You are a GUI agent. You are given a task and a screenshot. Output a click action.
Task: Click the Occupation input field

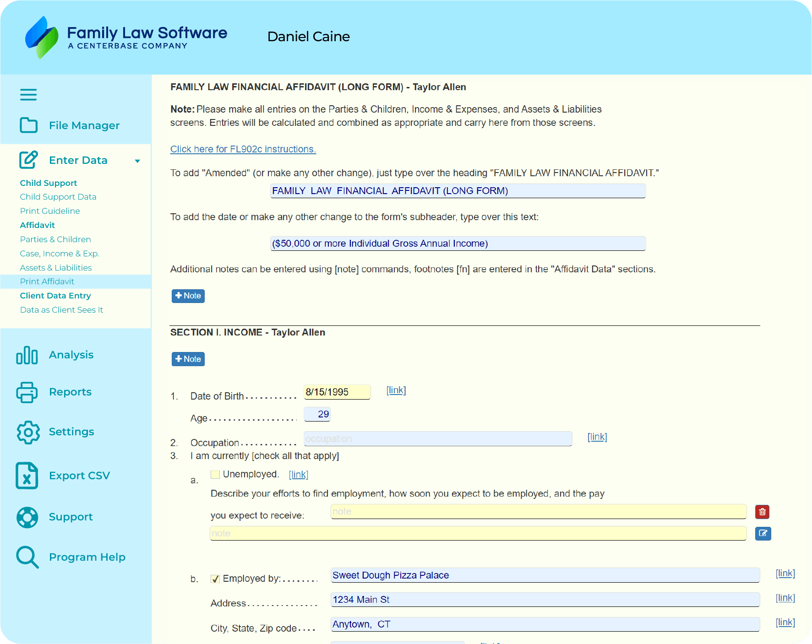[437, 439]
